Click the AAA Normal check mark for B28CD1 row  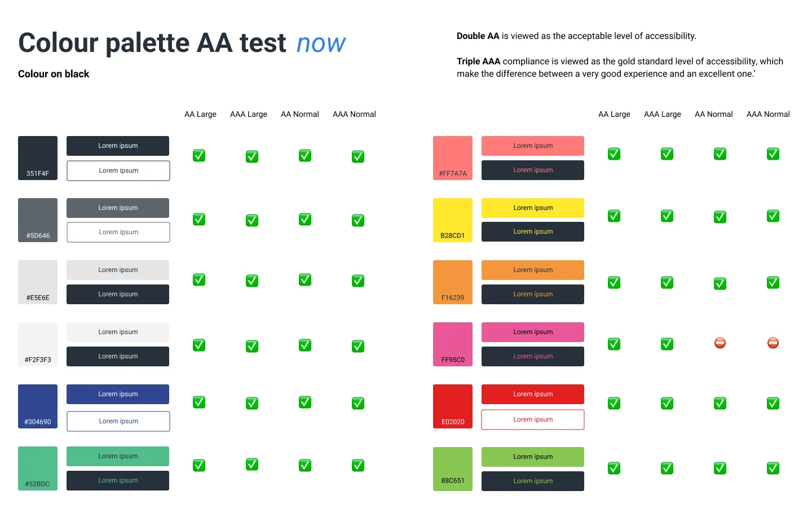pos(773,216)
